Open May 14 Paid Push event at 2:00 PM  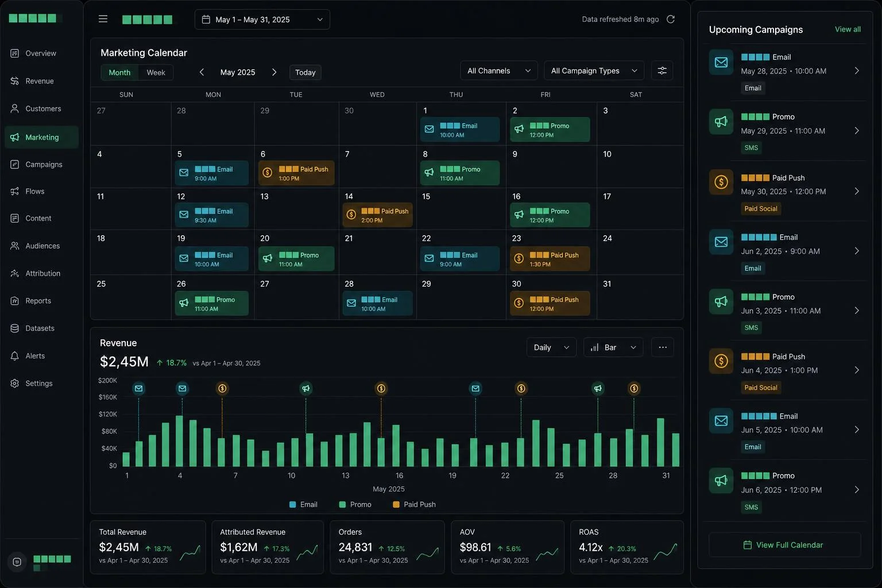(378, 215)
